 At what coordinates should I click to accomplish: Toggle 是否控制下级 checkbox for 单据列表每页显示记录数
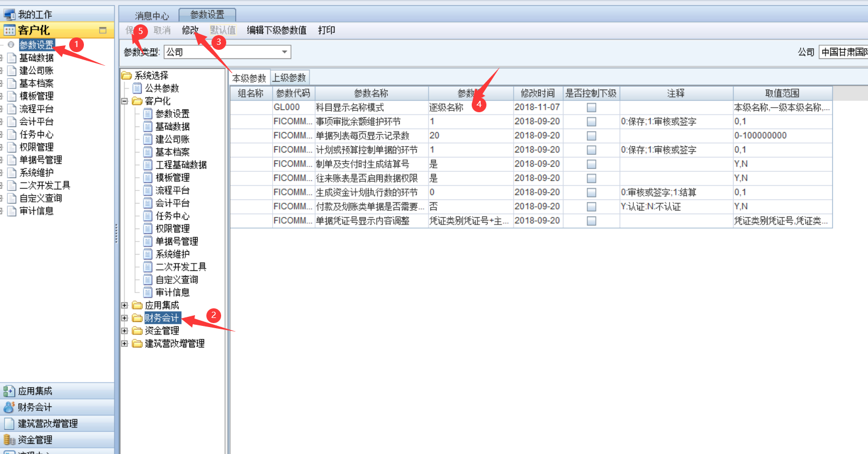coord(591,135)
